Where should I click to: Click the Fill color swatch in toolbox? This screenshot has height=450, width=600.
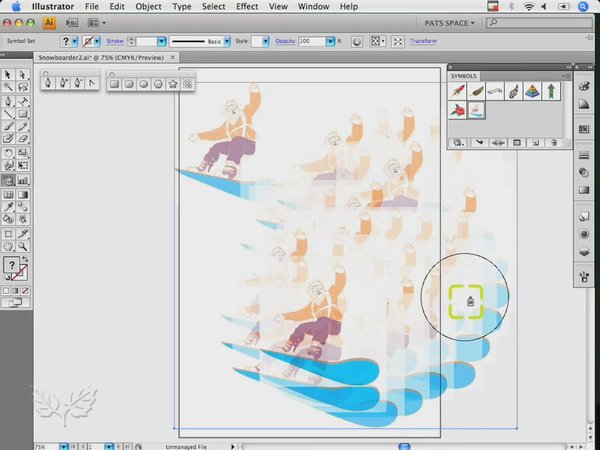click(x=10, y=265)
